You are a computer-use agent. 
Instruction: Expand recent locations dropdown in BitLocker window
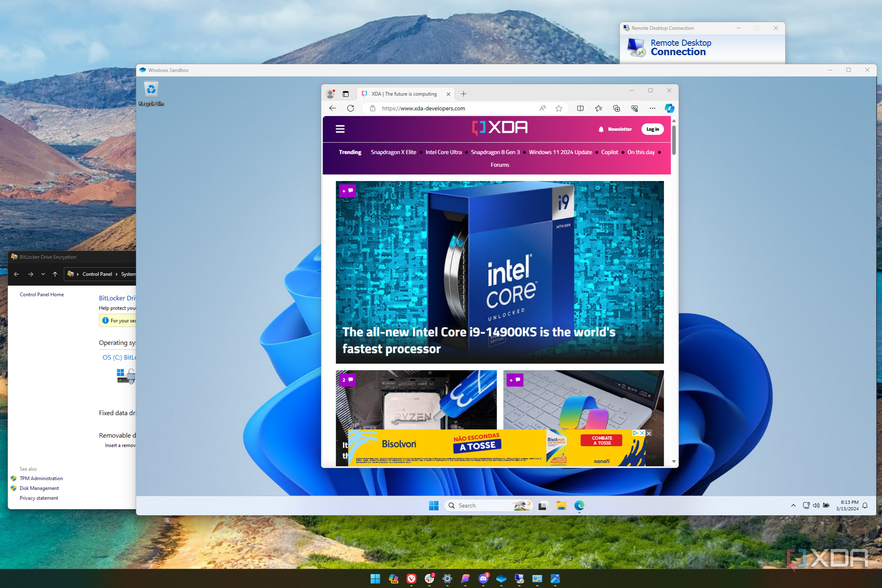43,274
